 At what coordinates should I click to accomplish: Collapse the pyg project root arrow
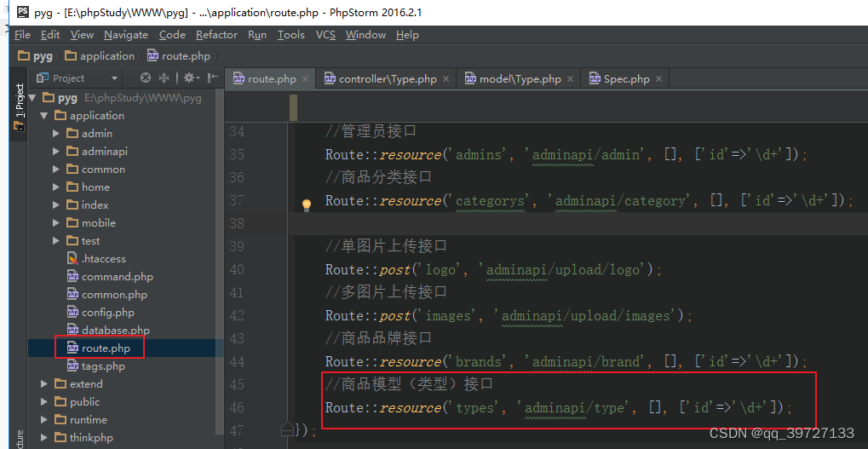click(x=32, y=98)
